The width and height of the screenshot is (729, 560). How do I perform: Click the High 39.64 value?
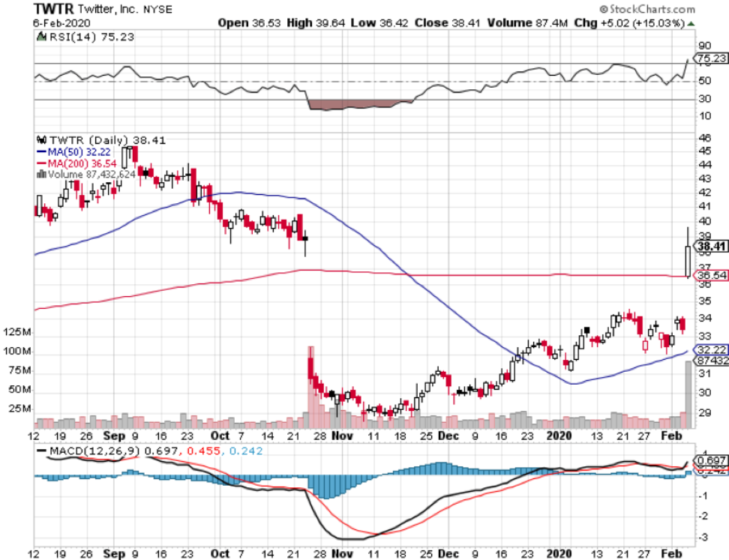pos(316,22)
